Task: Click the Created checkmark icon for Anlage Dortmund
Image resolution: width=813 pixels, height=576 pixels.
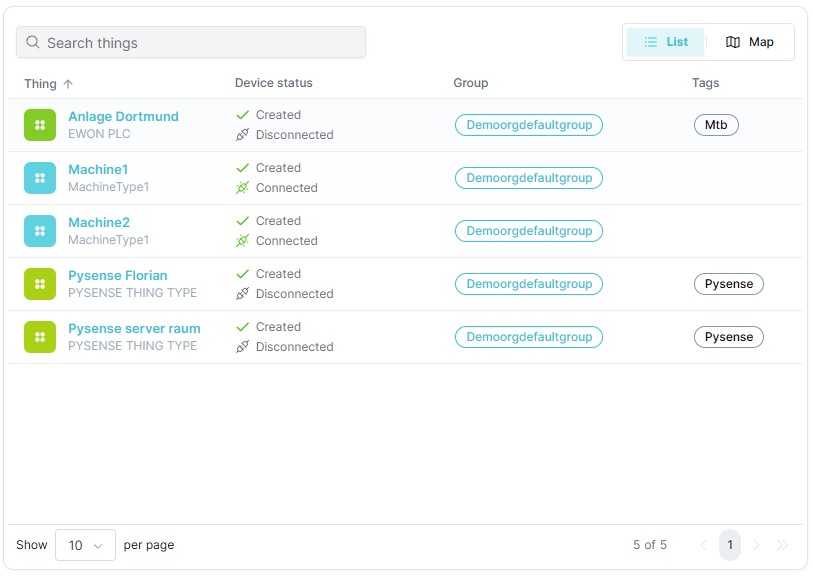Action: tap(242, 114)
